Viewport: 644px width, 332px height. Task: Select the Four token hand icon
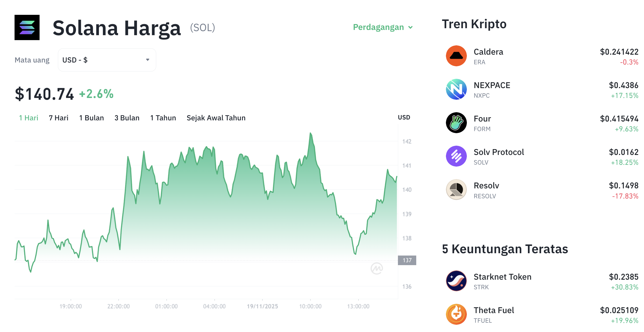(x=456, y=123)
